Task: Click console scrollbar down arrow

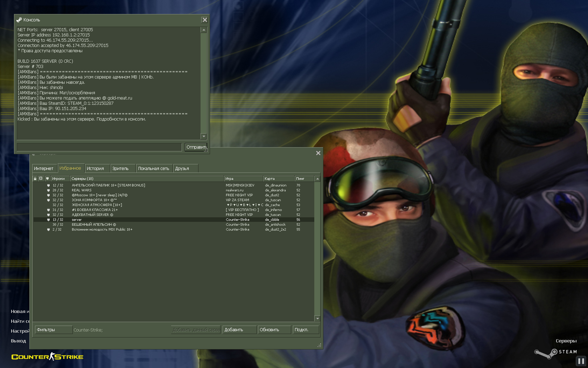Action: click(x=204, y=136)
